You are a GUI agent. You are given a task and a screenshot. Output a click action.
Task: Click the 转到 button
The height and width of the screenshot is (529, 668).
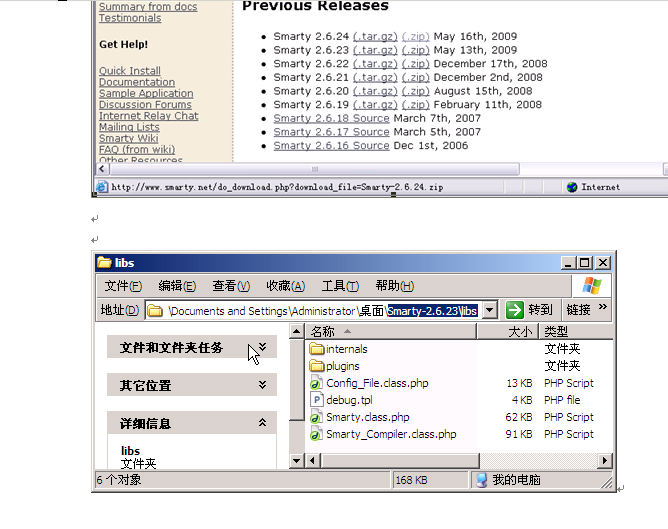[530, 310]
